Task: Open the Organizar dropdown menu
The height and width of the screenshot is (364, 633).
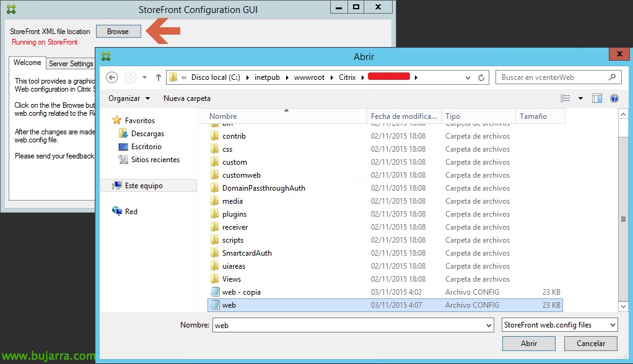Action: point(129,98)
